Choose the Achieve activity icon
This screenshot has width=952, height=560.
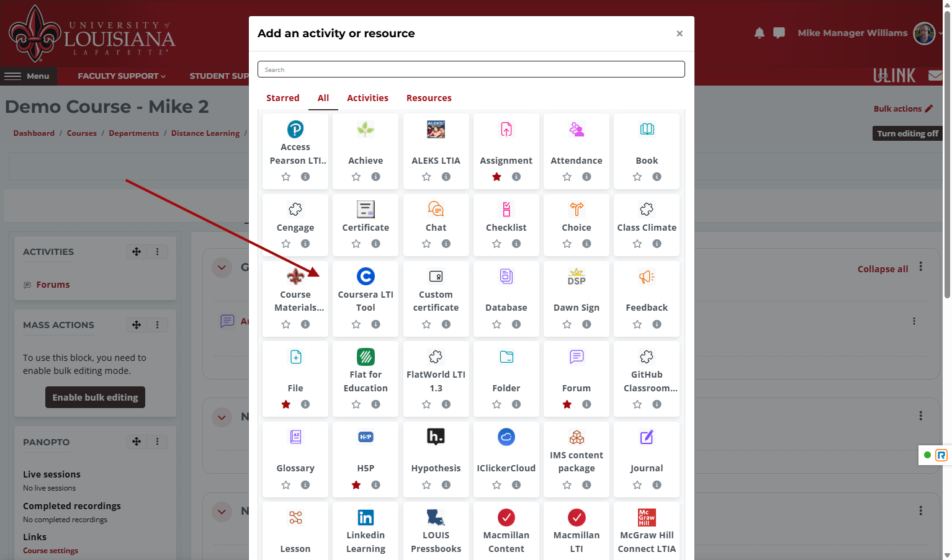pos(366,129)
